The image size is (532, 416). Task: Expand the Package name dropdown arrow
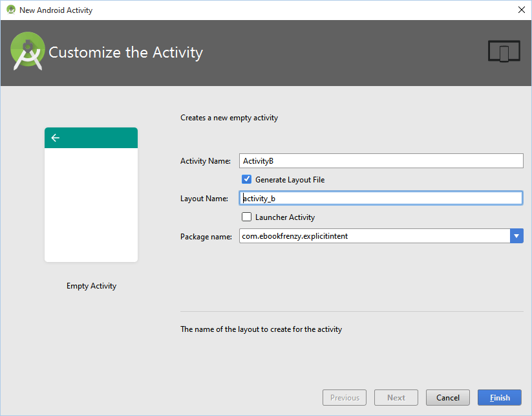click(516, 236)
